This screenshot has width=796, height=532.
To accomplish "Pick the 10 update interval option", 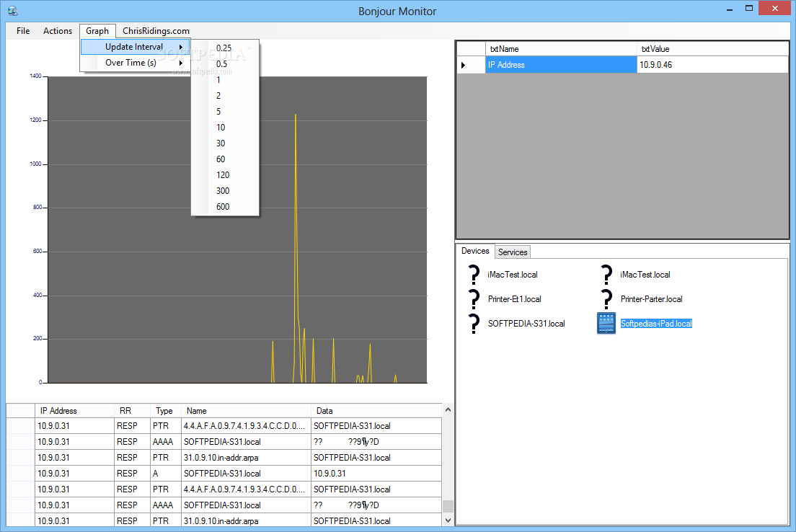I will click(x=225, y=128).
